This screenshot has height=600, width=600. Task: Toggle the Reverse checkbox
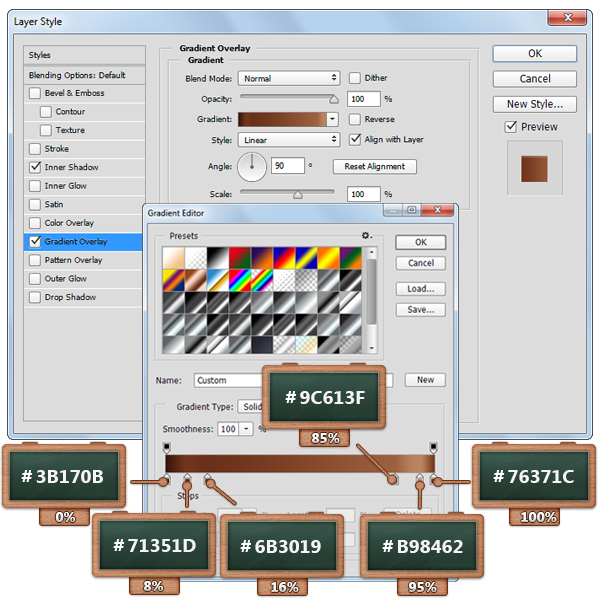coord(355,119)
